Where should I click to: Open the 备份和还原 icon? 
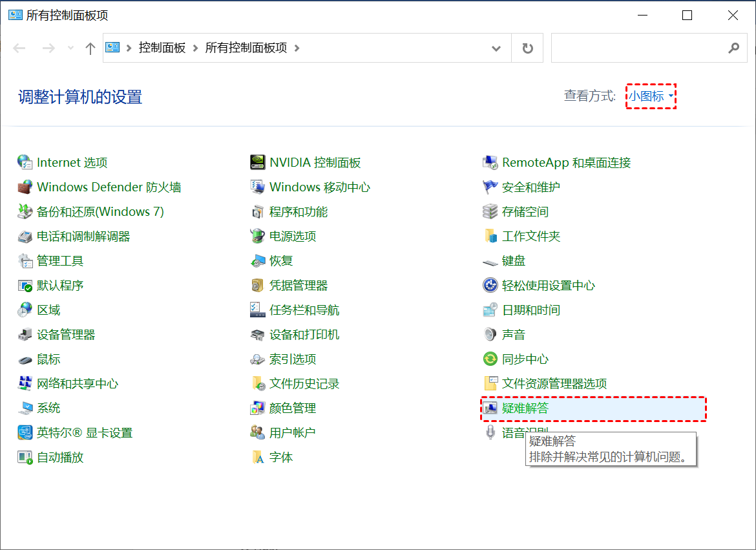tap(25, 212)
